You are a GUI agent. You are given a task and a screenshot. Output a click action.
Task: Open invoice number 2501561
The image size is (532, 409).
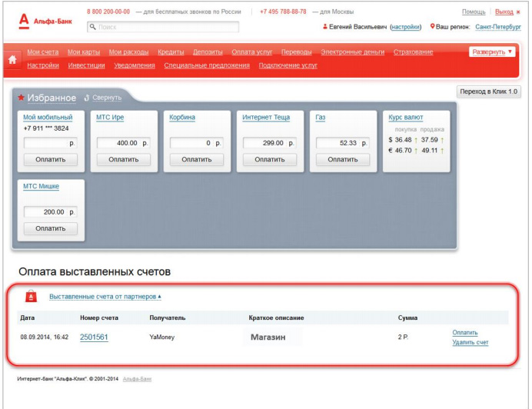click(94, 337)
